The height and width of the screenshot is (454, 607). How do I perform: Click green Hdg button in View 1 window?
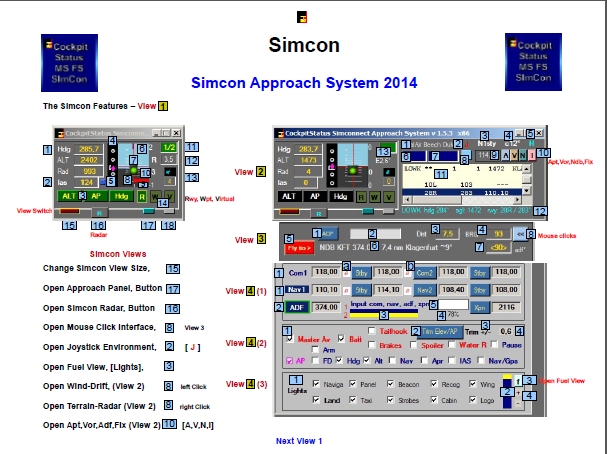click(x=121, y=196)
